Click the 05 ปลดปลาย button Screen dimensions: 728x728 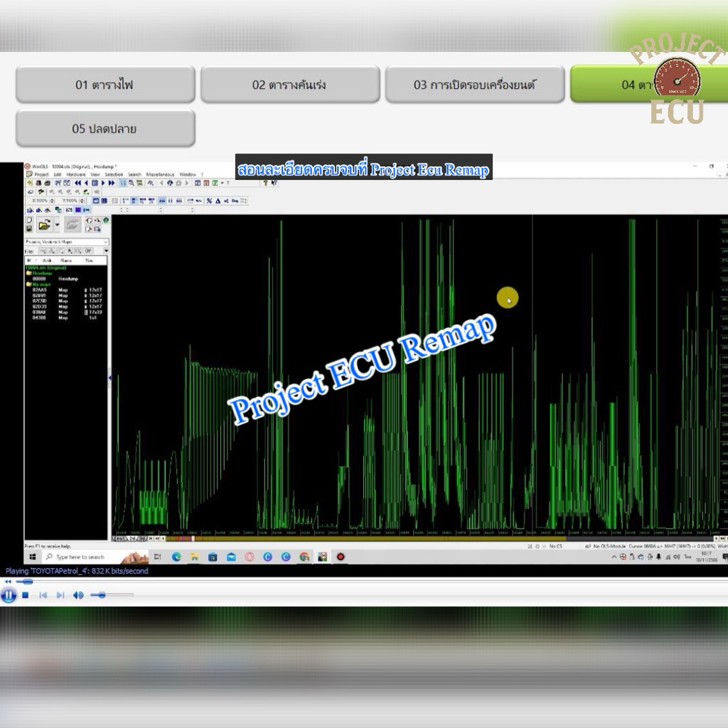105,129
